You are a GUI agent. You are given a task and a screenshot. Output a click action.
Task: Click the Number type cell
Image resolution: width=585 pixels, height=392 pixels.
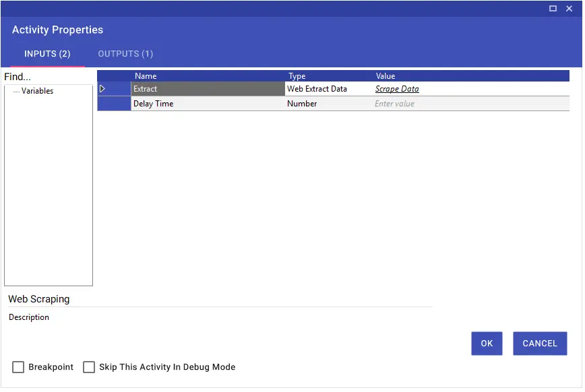329,104
